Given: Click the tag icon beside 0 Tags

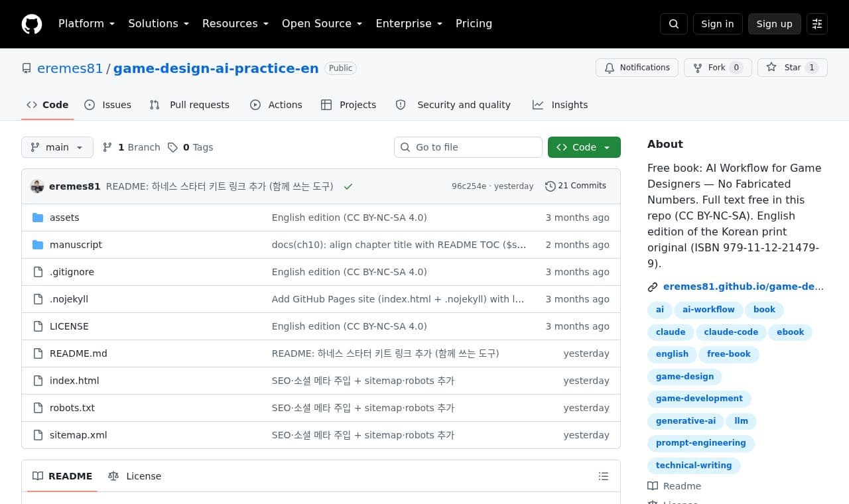Looking at the screenshot, I should (172, 147).
